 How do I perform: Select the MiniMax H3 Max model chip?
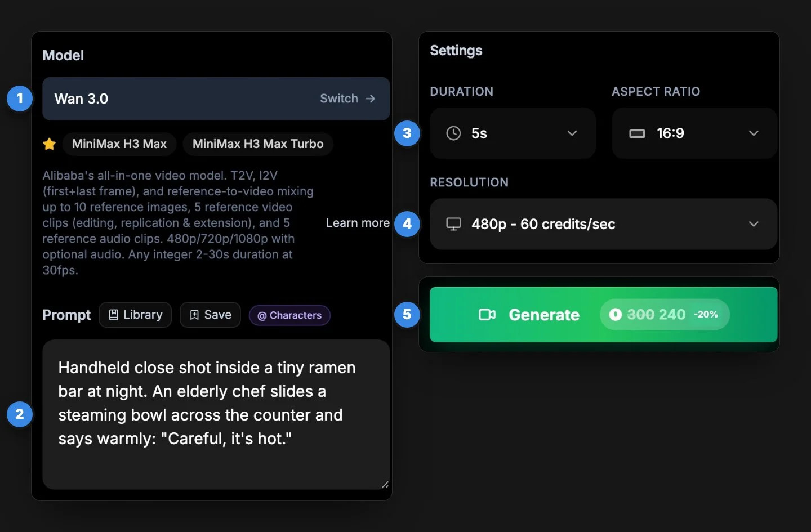click(119, 144)
